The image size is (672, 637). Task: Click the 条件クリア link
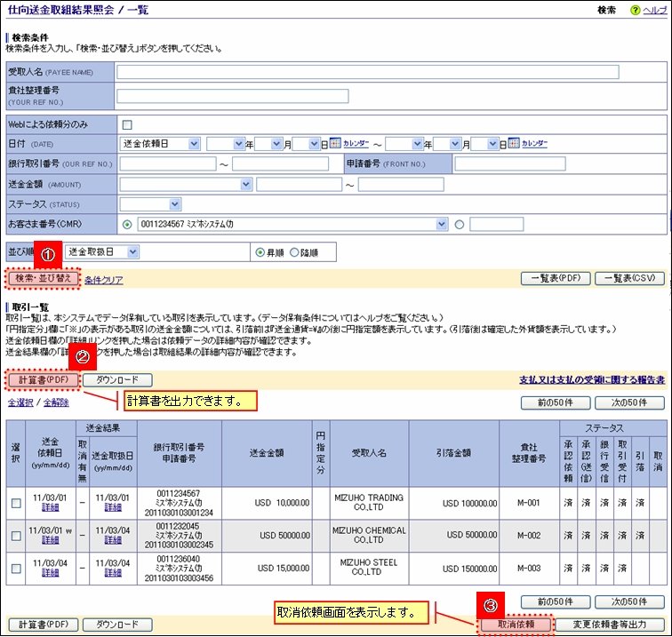(104, 280)
